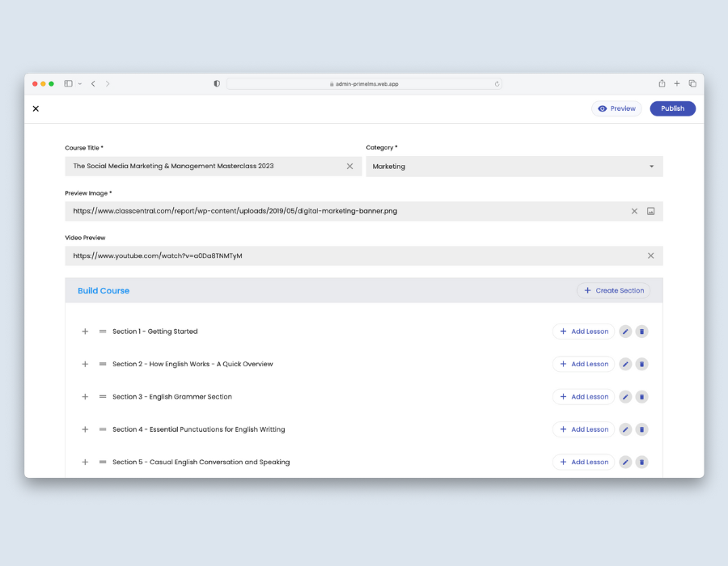Publish the course
Screen dimensions: 728x566
[x=672, y=108]
